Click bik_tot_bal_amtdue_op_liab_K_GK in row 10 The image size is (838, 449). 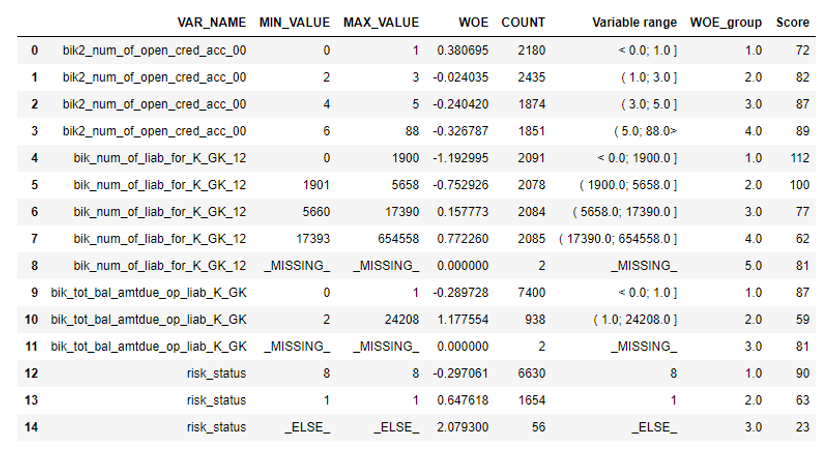[x=149, y=319]
